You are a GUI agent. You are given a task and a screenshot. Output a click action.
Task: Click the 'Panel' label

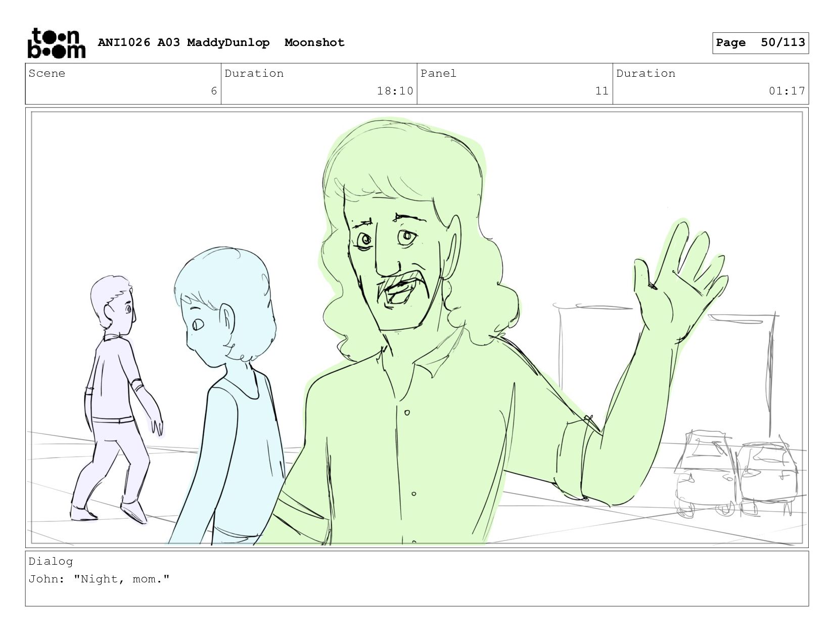coord(438,73)
